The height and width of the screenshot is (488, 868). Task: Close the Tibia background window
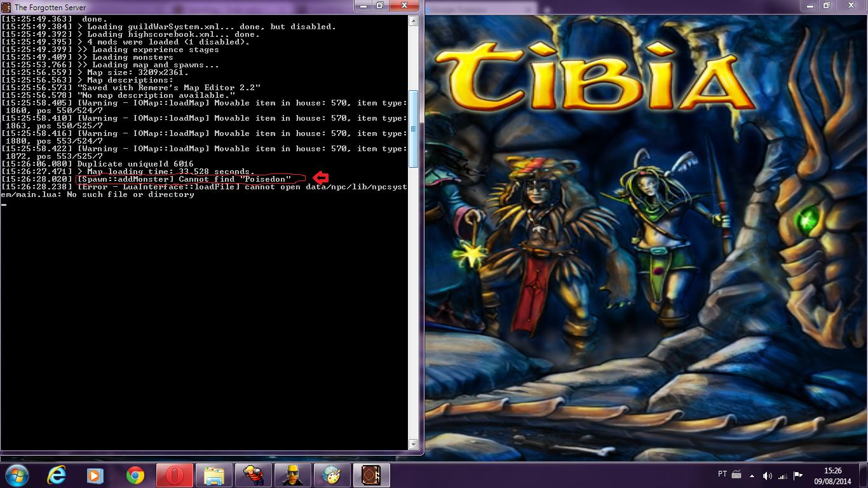850,6
